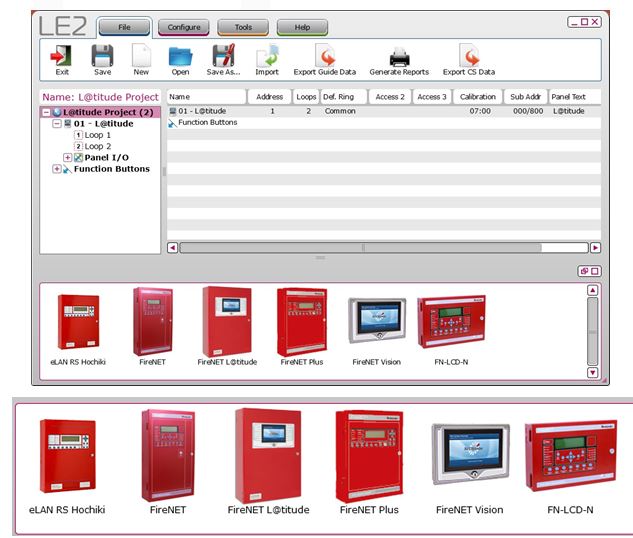Select 01 - L@titude tree item

coord(103,124)
